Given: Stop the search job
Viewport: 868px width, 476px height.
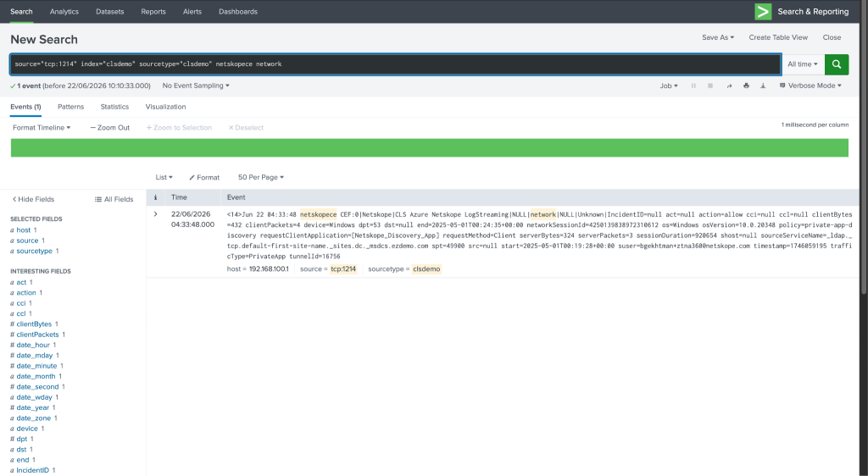Looking at the screenshot, I should click(x=710, y=86).
